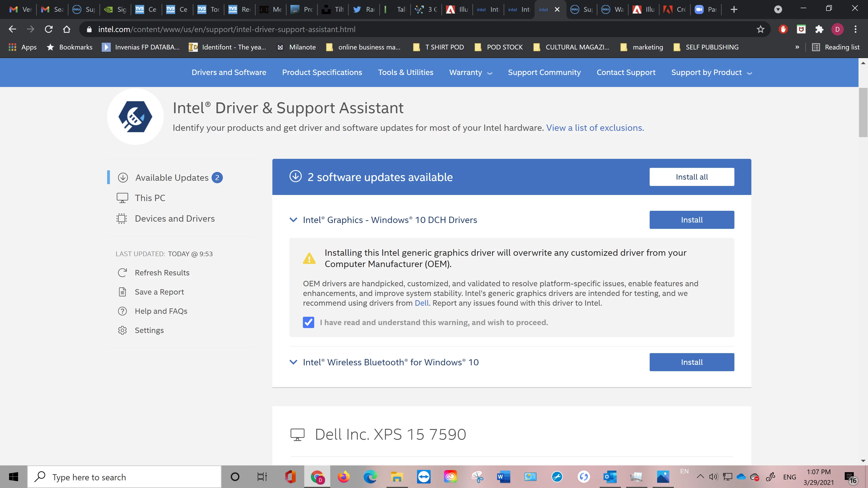Click the Save a Report document icon
Screen dimensions: 868x488
[x=122, y=292]
